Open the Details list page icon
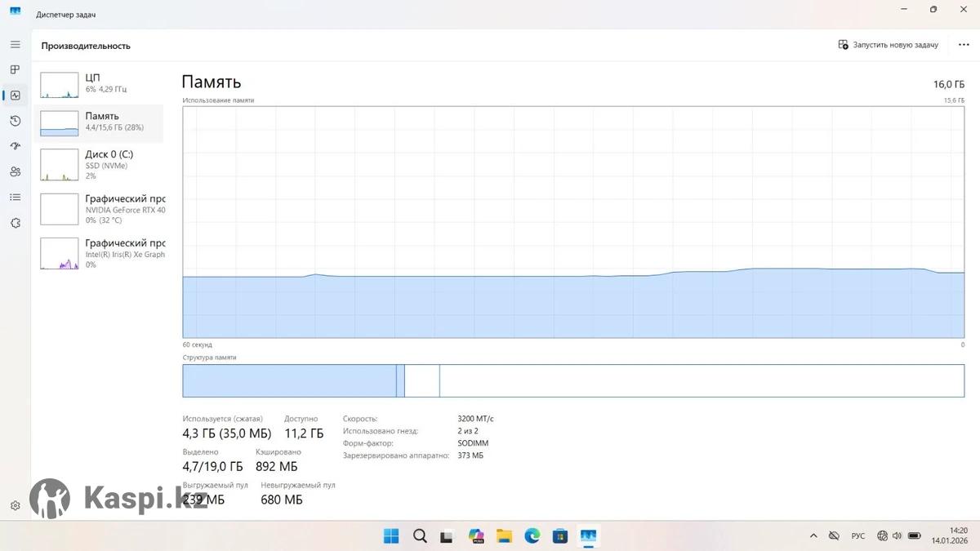 [15, 197]
